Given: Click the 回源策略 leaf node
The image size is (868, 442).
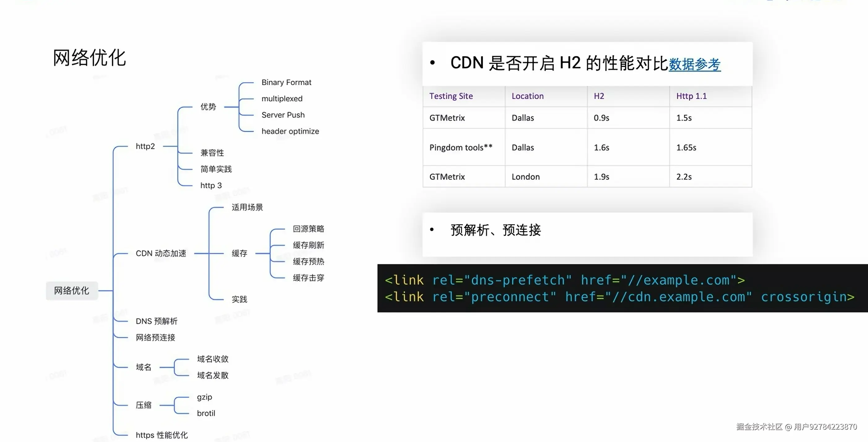Looking at the screenshot, I should pos(308,229).
